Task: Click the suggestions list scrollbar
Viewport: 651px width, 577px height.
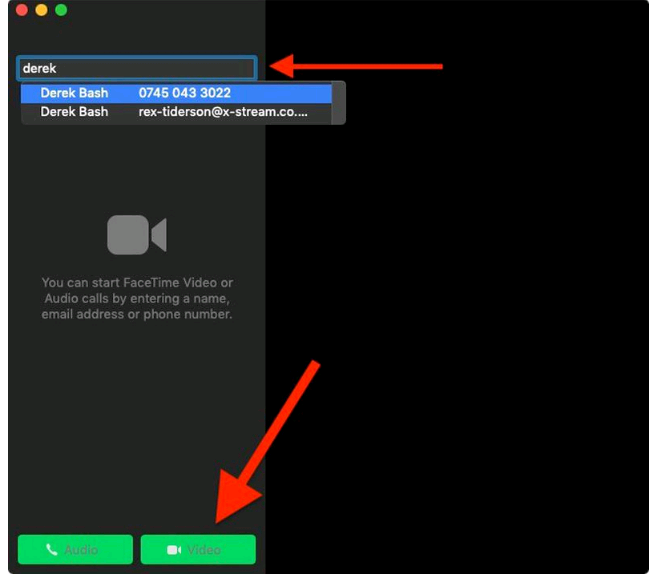Action: tap(338, 103)
